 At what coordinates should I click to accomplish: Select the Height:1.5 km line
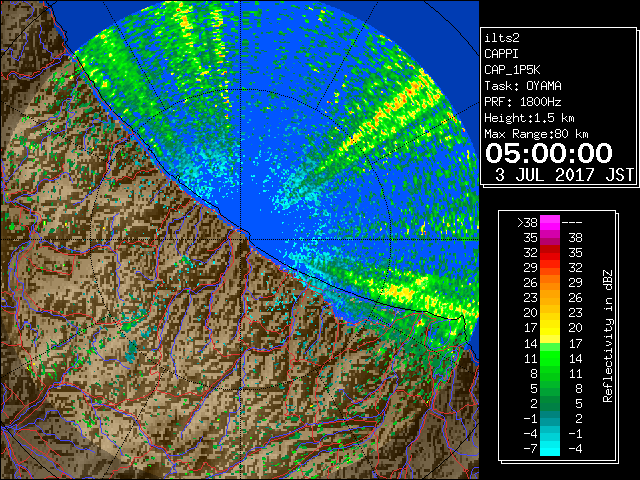529,118
